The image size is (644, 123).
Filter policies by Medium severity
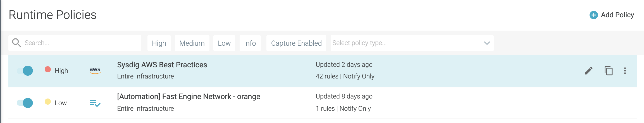[x=192, y=43]
